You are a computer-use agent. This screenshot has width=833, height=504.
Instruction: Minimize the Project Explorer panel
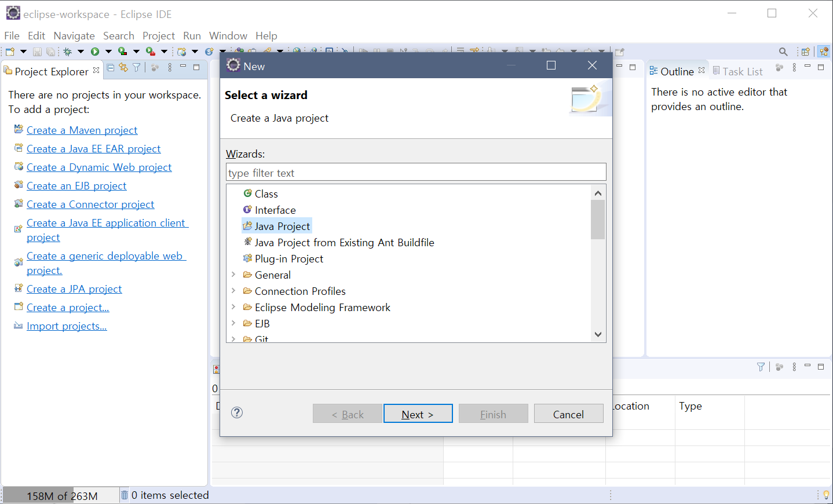point(183,67)
